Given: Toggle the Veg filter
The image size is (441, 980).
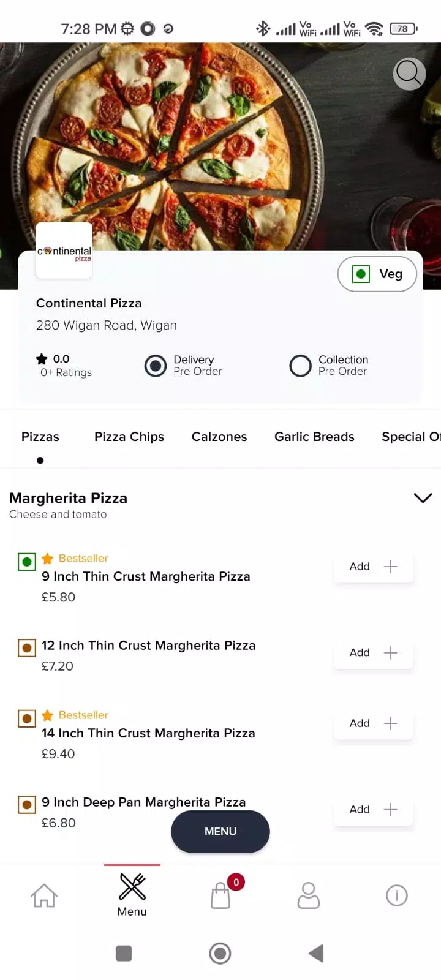Looking at the screenshot, I should point(377,274).
